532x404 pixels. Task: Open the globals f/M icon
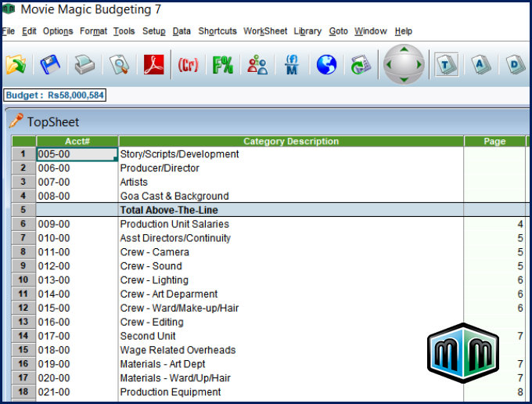pos(292,64)
